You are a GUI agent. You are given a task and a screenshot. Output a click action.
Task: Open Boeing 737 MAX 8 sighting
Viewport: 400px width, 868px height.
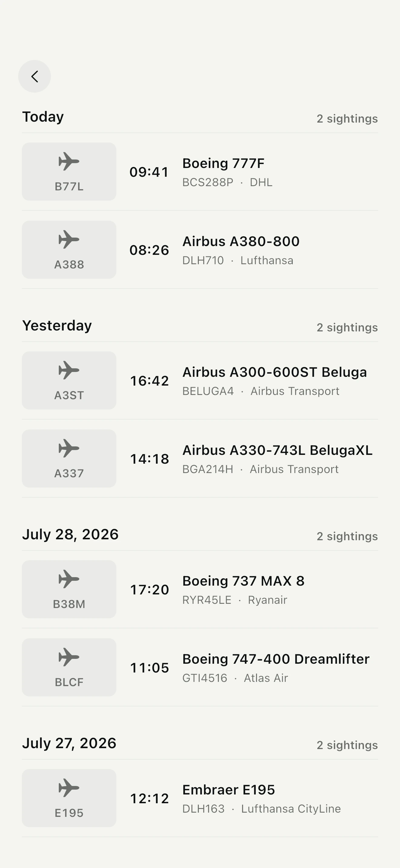tap(200, 589)
